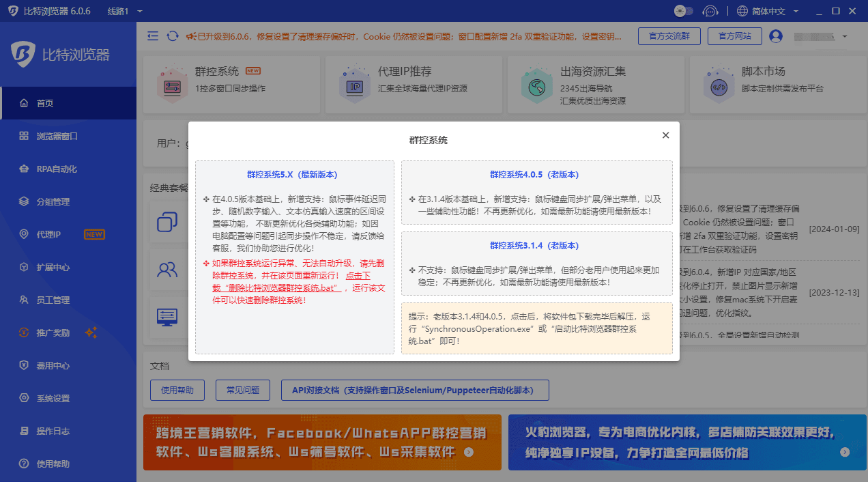Click the monitor package icon

(x=167, y=316)
